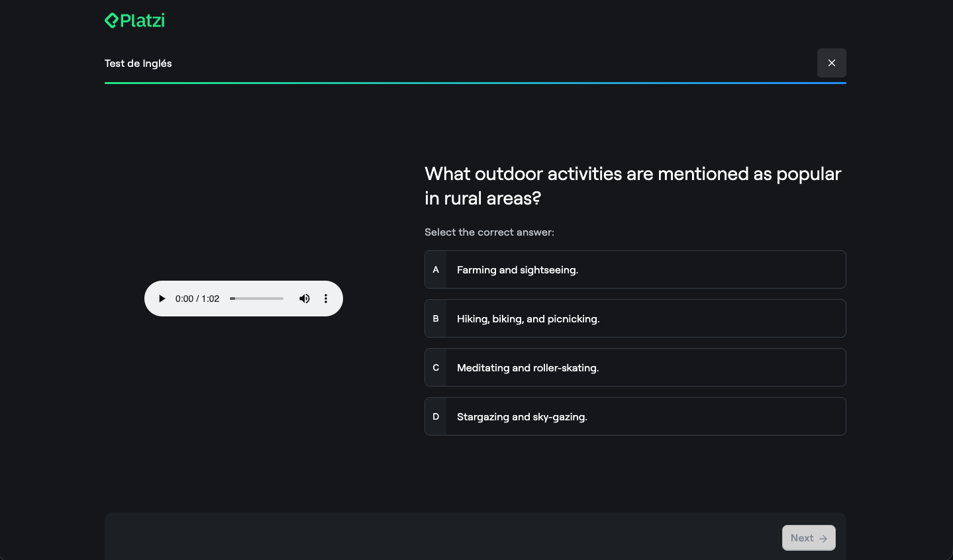
Task: Click the Platzi logo
Action: [134, 20]
